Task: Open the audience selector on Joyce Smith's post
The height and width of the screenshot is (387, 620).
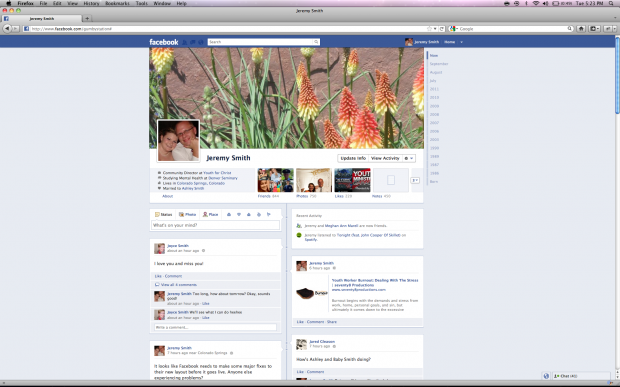Action: (x=204, y=251)
